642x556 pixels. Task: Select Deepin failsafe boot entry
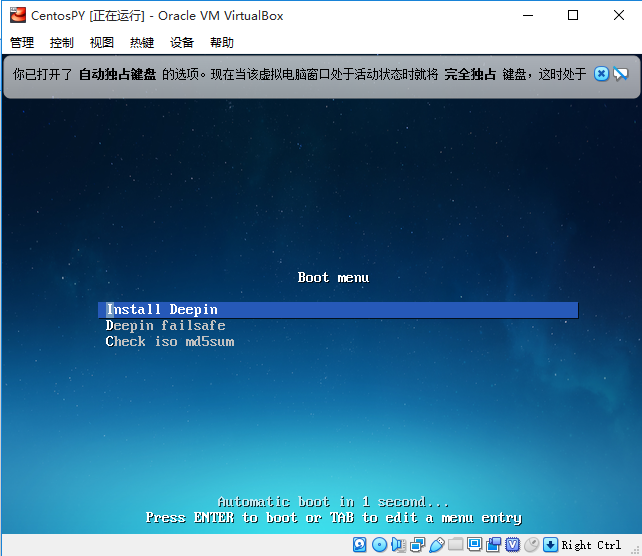165,326
